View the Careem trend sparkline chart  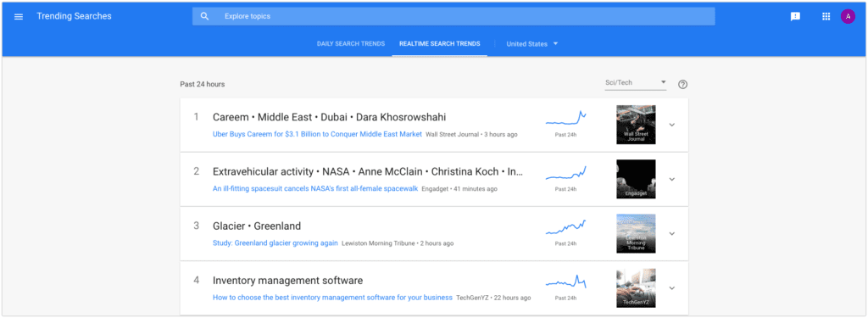coord(565,119)
